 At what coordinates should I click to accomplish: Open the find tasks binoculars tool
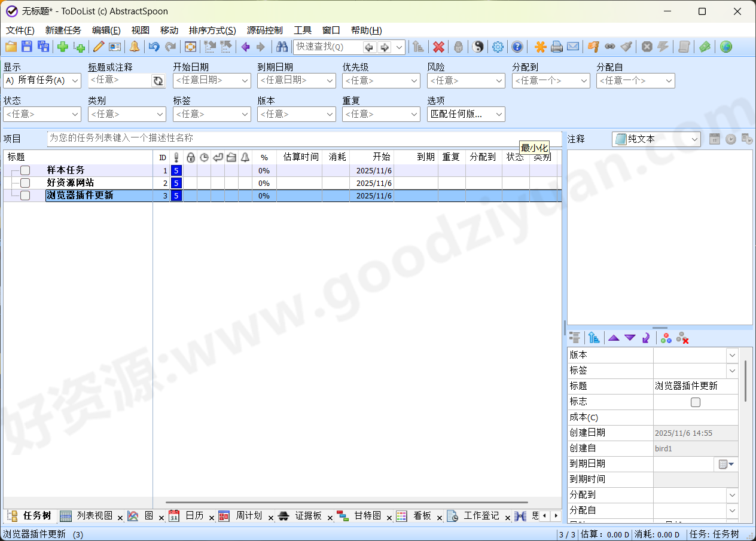coord(282,47)
